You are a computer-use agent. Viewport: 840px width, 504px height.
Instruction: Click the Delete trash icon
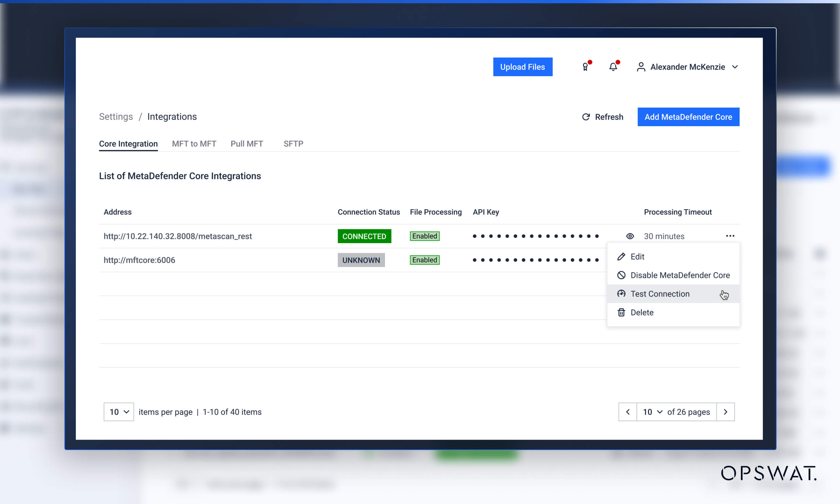621,312
